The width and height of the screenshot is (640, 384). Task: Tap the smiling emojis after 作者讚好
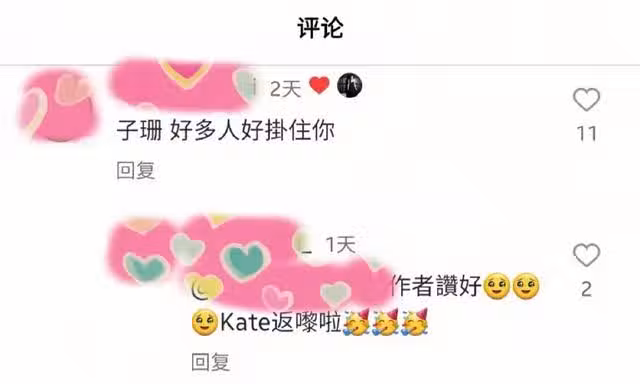(x=511, y=286)
